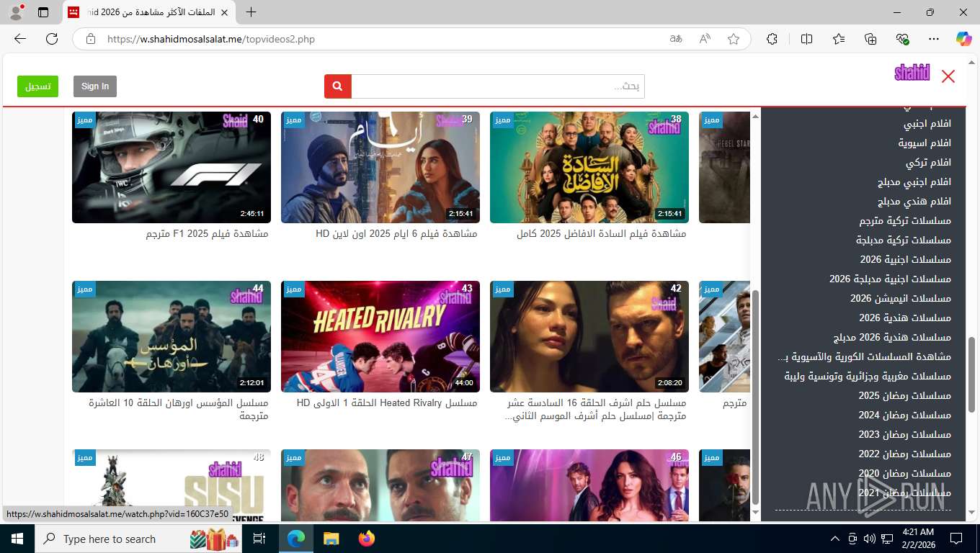The image size is (980, 553).
Task: Select افلام اجنبي مدبلج in sidebar
Action: point(914,182)
